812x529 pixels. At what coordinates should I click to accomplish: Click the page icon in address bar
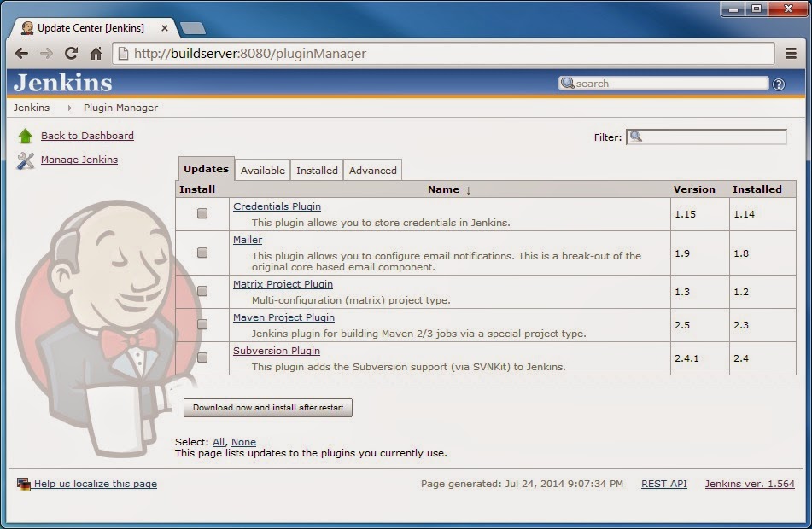point(123,53)
